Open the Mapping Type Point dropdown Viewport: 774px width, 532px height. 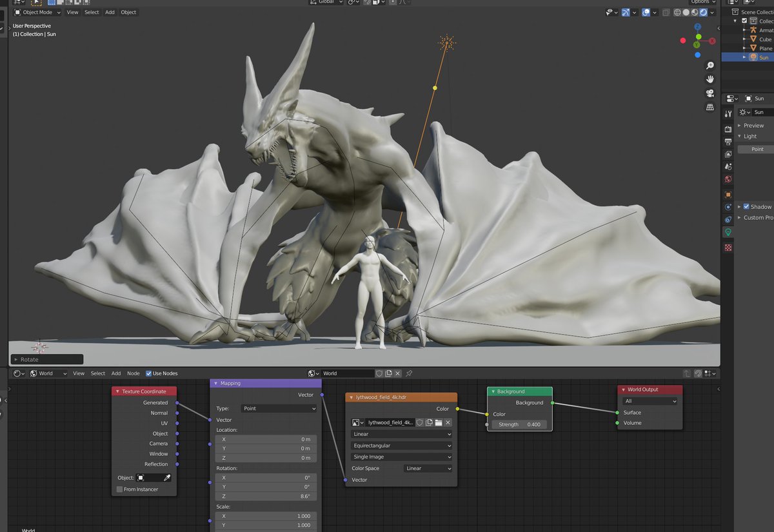[279, 408]
